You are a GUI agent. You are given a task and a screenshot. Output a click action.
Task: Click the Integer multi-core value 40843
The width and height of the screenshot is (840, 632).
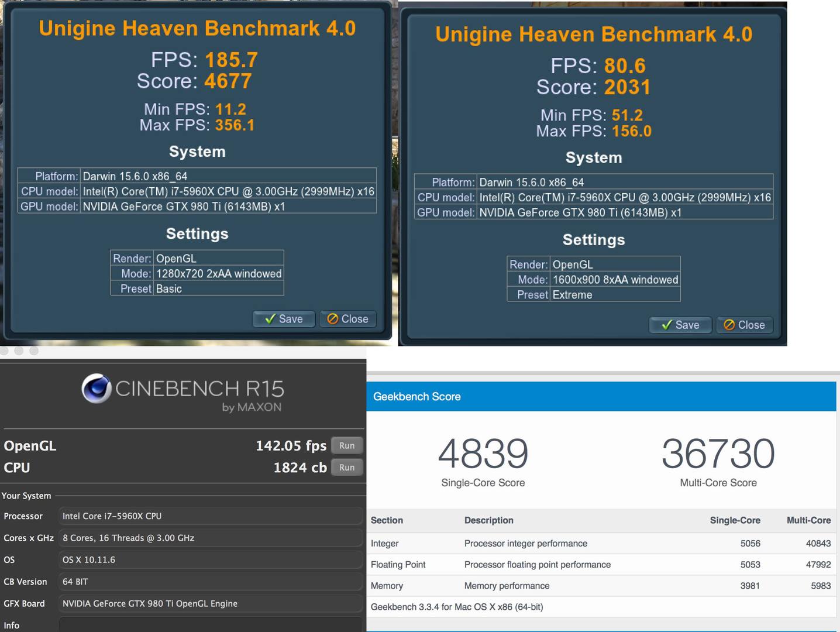pos(818,544)
